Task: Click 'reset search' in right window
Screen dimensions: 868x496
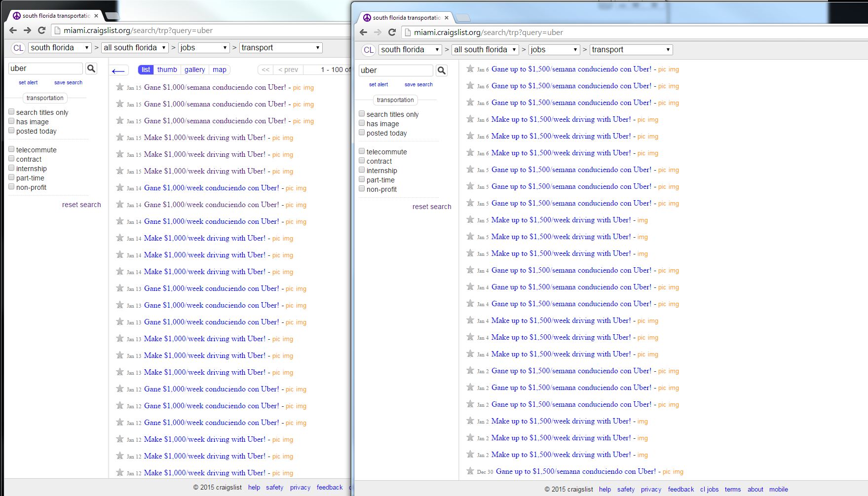Action: click(x=432, y=207)
